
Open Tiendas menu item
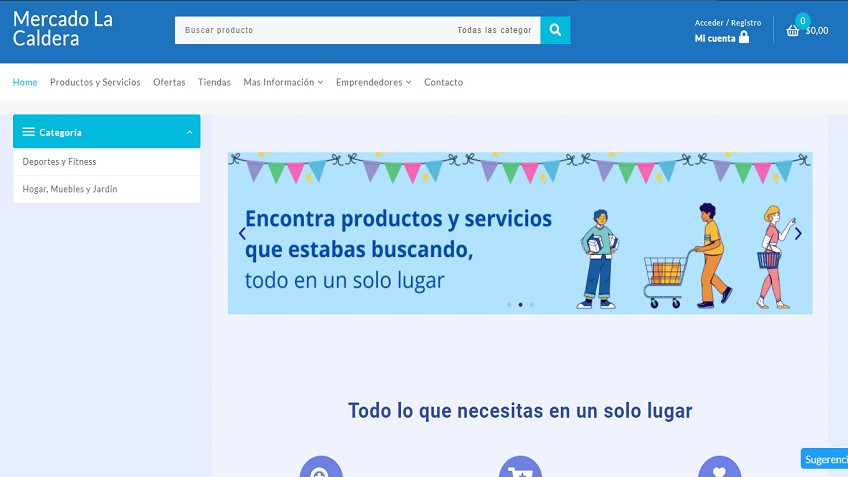coord(214,82)
